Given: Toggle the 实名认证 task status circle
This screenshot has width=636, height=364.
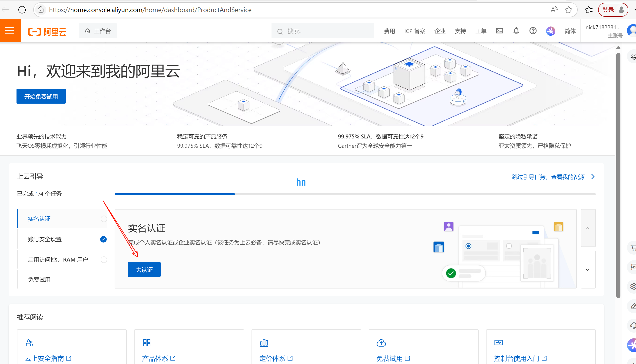Looking at the screenshot, I should pyautogui.click(x=104, y=219).
